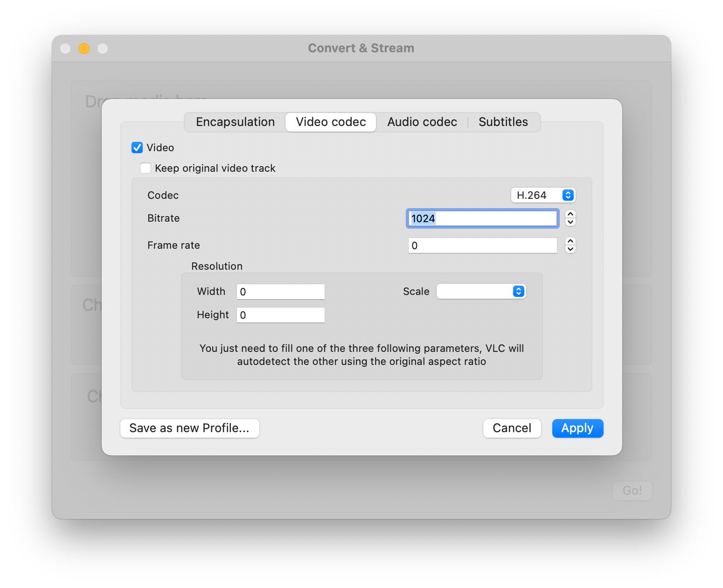
Task: Open the Scale dropdown menu
Action: click(x=481, y=291)
